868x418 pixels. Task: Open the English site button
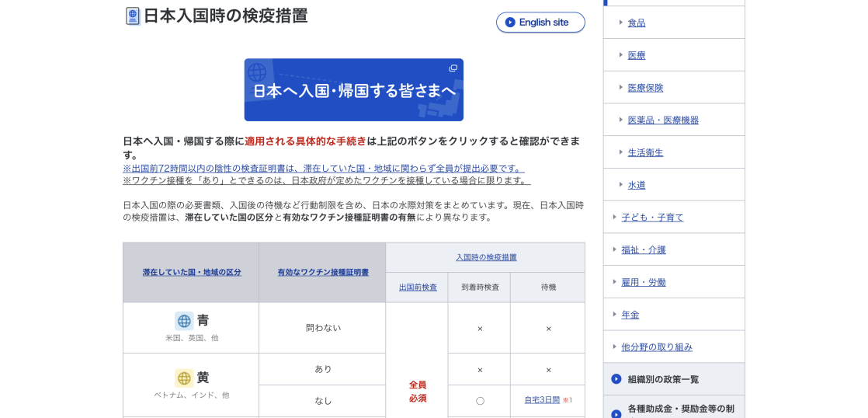click(540, 23)
